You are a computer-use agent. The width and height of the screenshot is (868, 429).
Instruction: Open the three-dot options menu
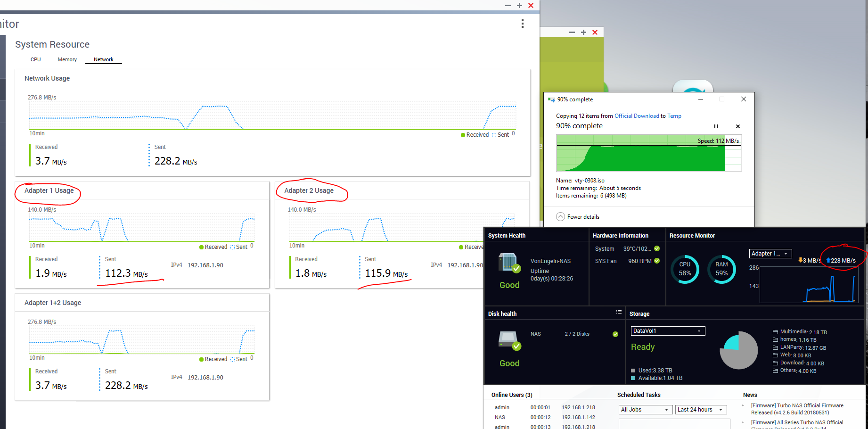point(522,24)
